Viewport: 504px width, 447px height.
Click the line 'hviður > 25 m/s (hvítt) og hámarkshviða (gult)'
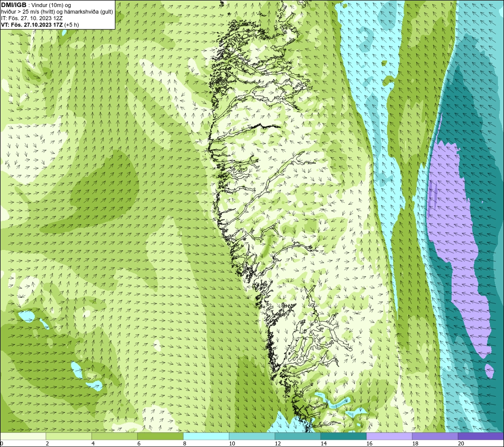click(x=57, y=12)
